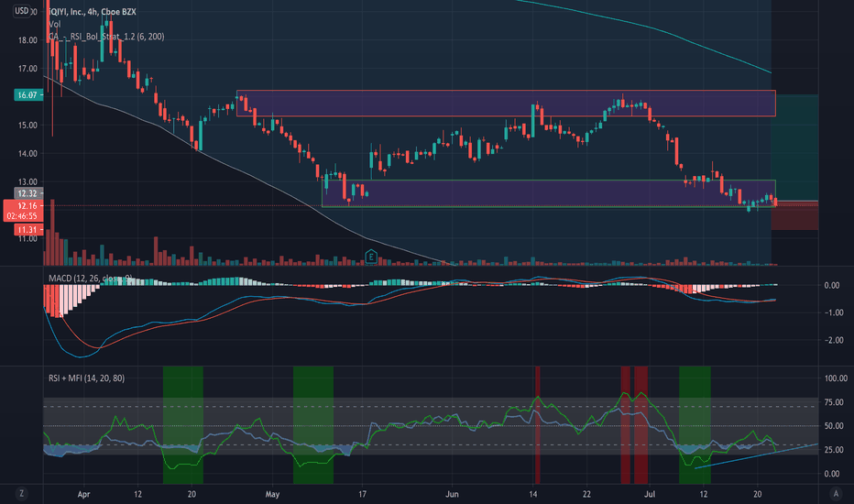Click the Z timezone button in bottom-left
The width and height of the screenshot is (854, 504).
[22, 494]
